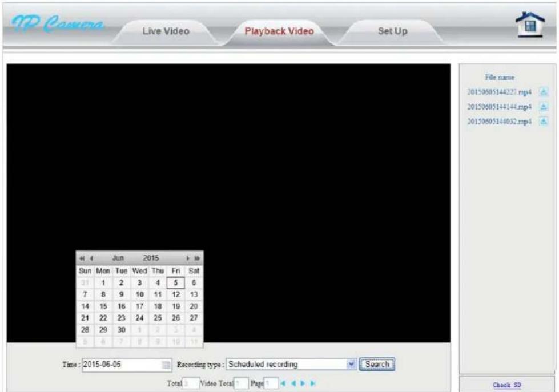The image size is (559, 392).
Task: Choose June 18 in the calendar
Action: [158, 306]
